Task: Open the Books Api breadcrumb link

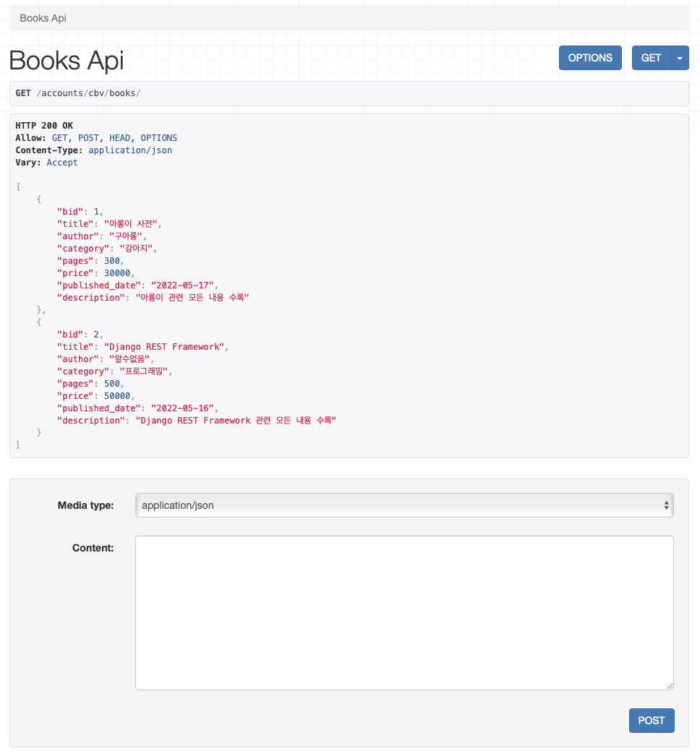Action: pos(43,18)
